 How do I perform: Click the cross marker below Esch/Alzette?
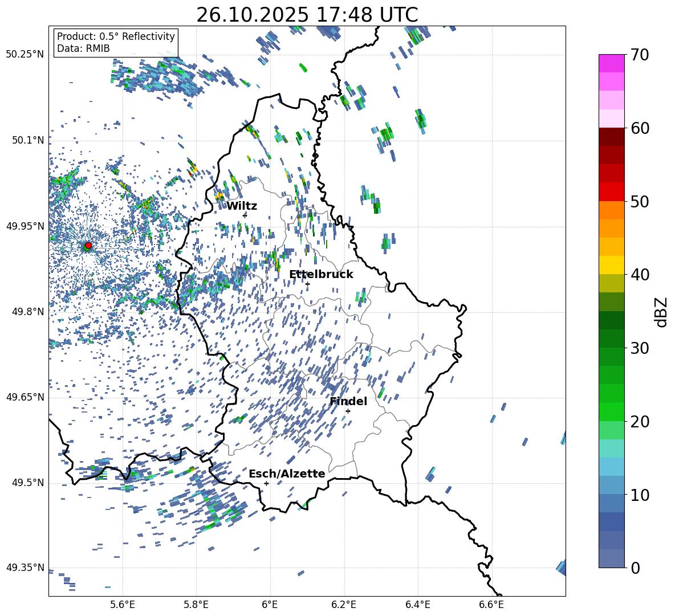click(266, 483)
